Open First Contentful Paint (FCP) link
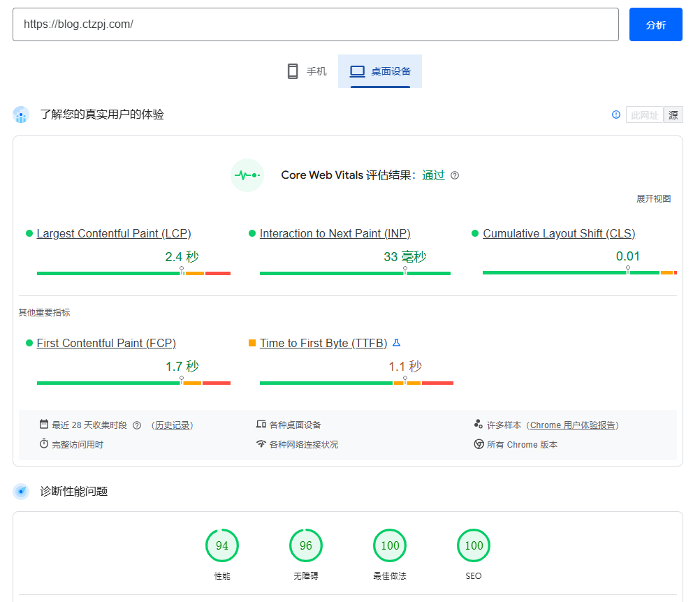 click(106, 343)
